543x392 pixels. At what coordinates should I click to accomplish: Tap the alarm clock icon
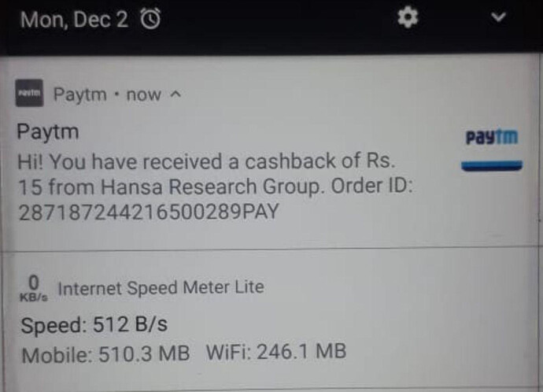pos(150,18)
